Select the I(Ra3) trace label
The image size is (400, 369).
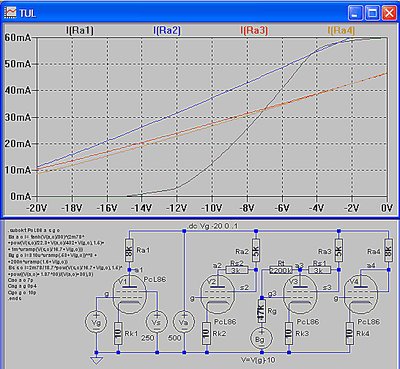tap(254, 30)
